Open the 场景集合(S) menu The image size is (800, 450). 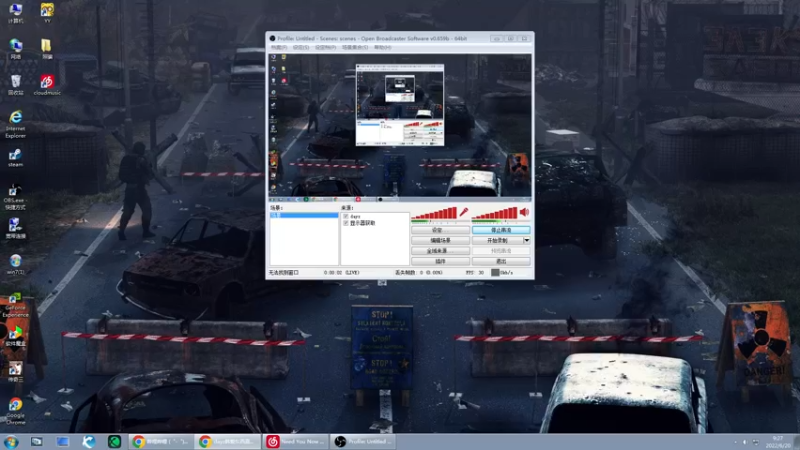pos(355,47)
